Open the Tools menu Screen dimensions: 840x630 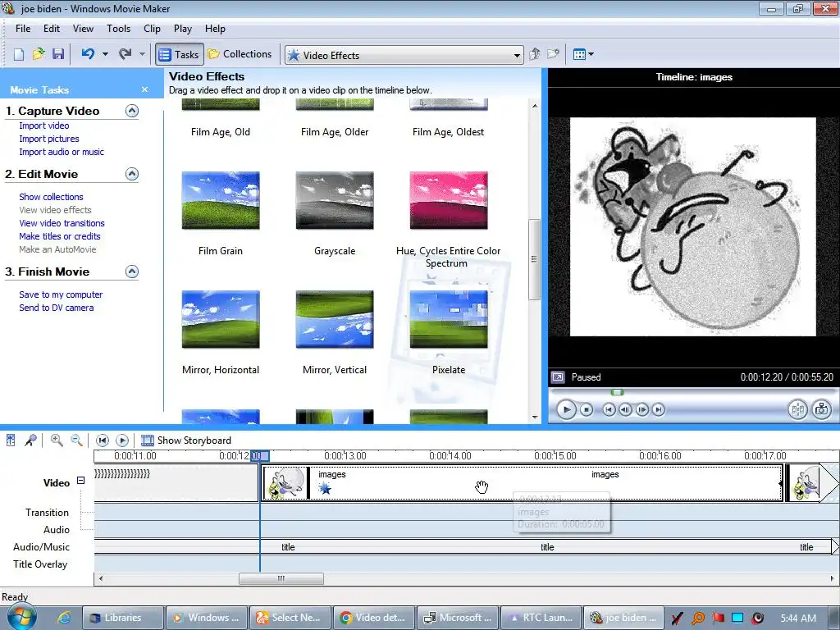click(118, 29)
